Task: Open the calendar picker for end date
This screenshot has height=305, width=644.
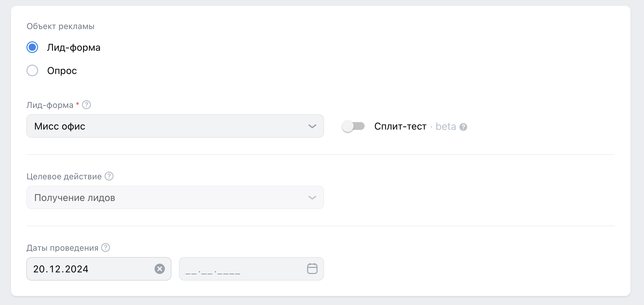Action: click(x=312, y=269)
